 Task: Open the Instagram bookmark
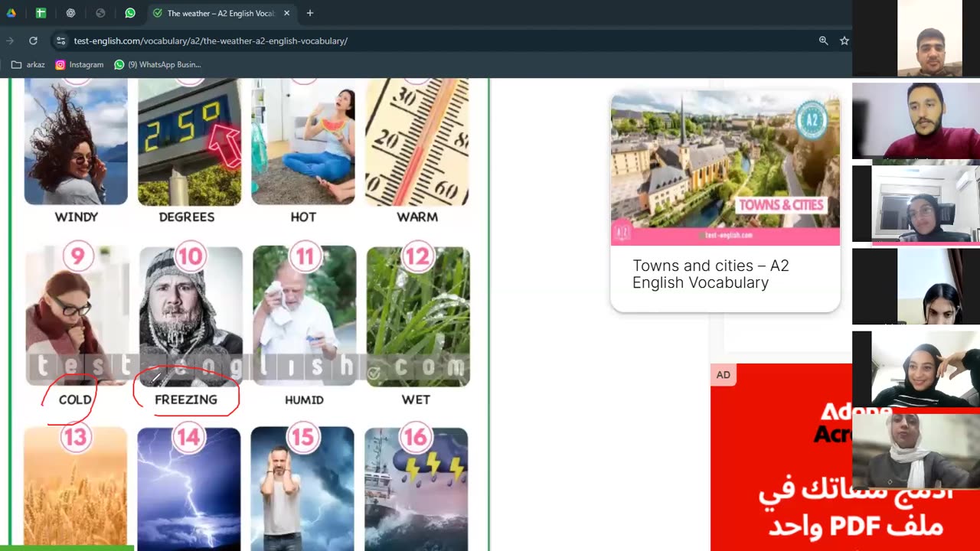click(x=80, y=65)
